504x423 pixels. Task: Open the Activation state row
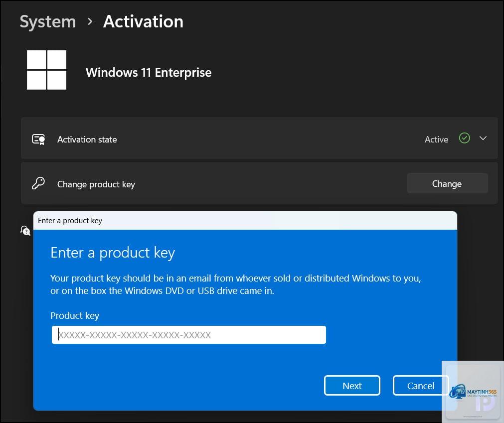tap(259, 139)
